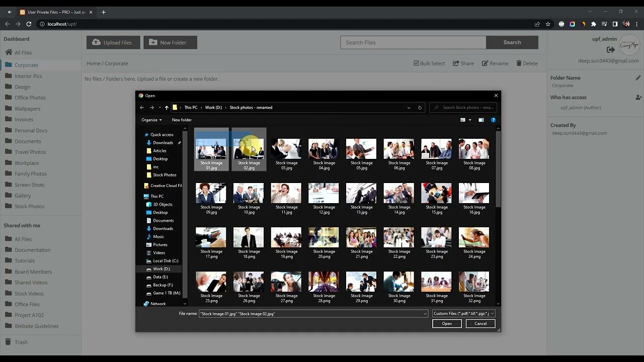Click Upload Files button
The image size is (644, 362).
point(113,43)
